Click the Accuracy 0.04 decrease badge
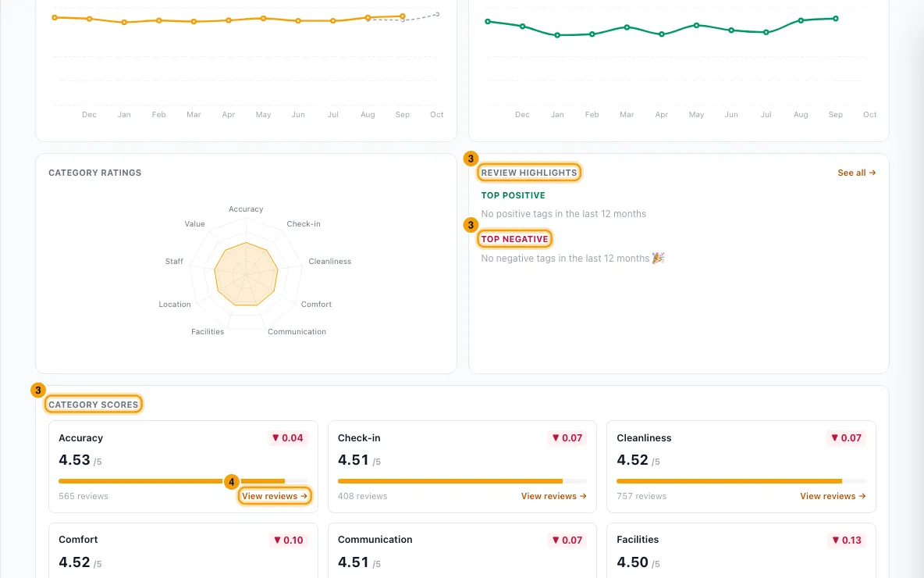This screenshot has height=578, width=924. coord(287,437)
